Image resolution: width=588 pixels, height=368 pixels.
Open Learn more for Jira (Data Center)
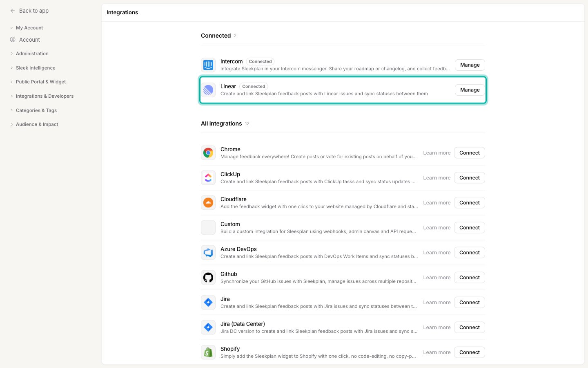[437, 328]
